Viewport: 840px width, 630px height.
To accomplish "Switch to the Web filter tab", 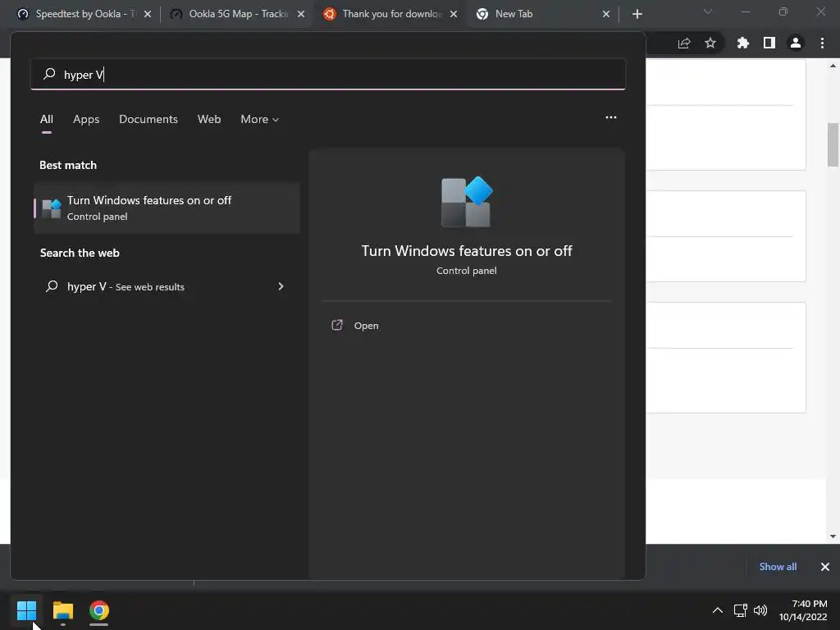I will tap(209, 119).
